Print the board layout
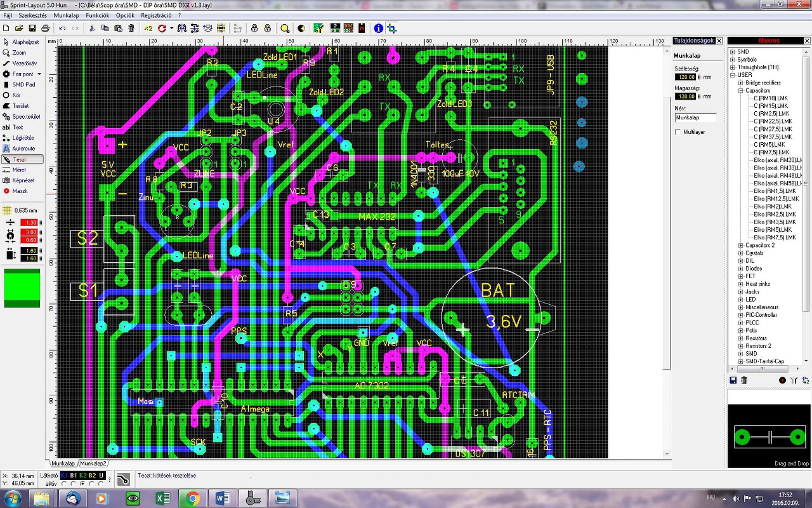Viewport: 812px width, 508px height. coord(45,28)
